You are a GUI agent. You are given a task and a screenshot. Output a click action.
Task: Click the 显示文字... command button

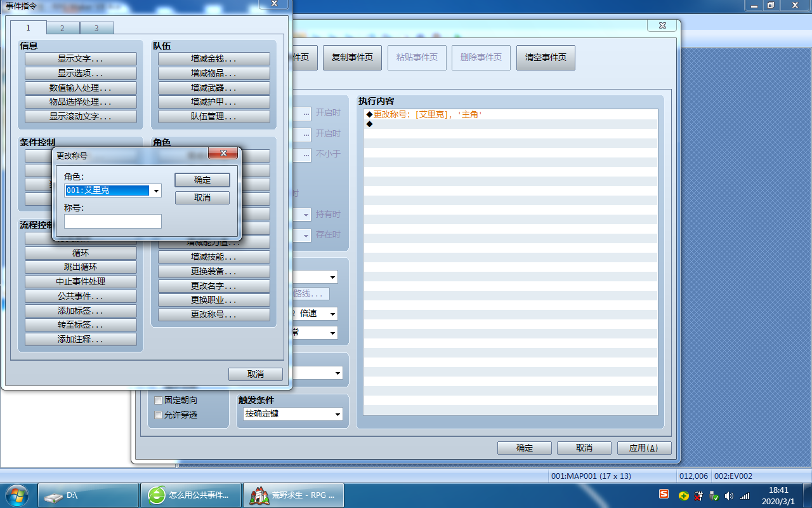pos(81,59)
